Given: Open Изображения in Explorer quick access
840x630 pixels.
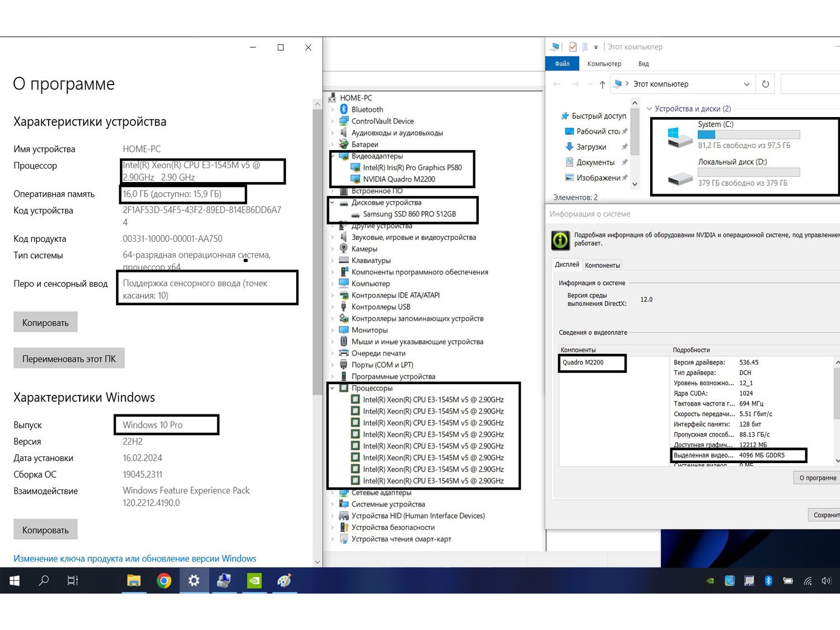Looking at the screenshot, I should (x=598, y=178).
